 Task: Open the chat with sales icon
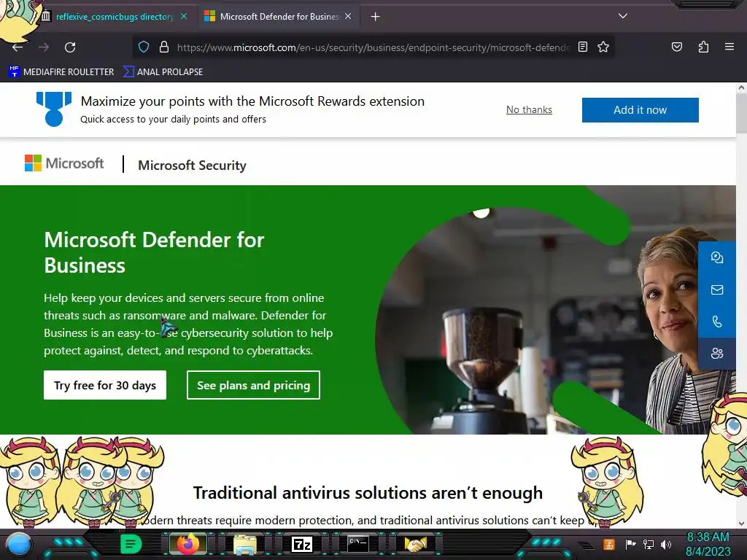716,257
